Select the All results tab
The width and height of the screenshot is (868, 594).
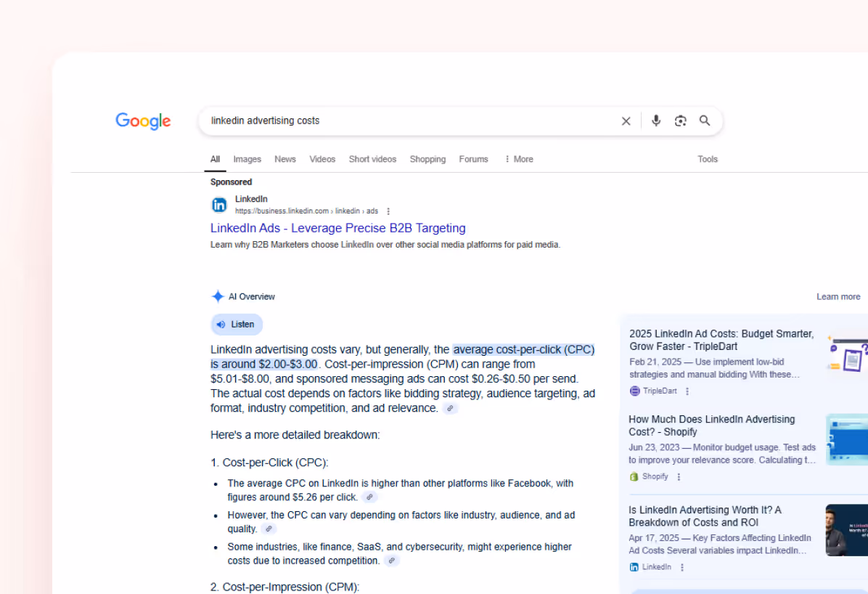[215, 159]
